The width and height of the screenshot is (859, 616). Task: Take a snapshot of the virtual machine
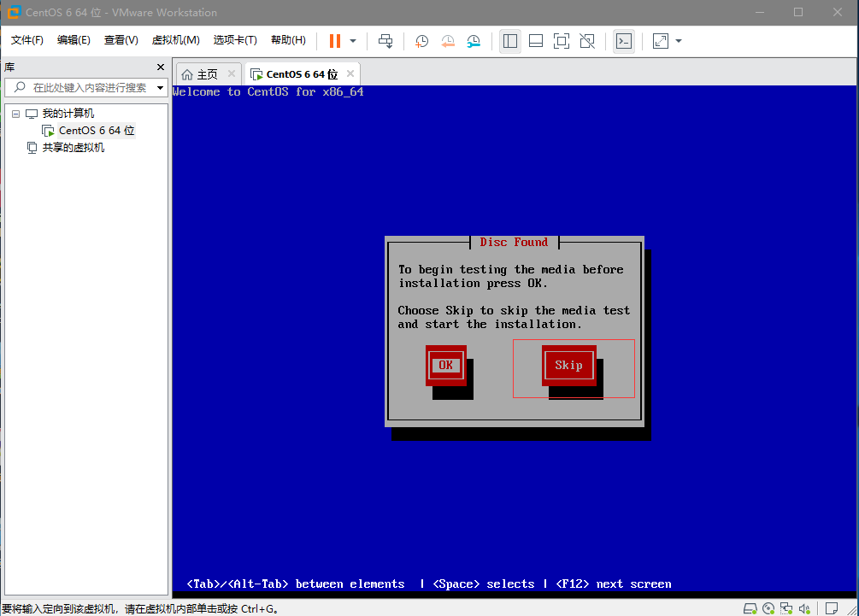[x=421, y=40]
